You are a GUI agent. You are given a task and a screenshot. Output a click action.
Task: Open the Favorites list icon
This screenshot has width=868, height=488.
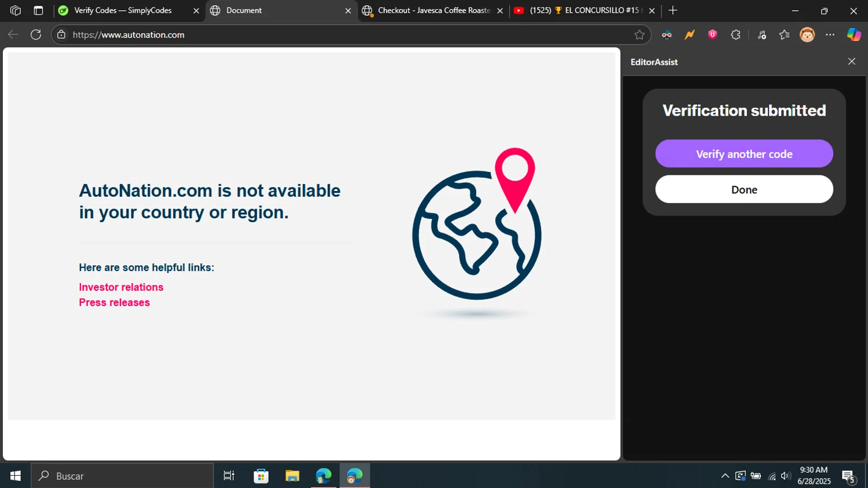click(x=784, y=35)
